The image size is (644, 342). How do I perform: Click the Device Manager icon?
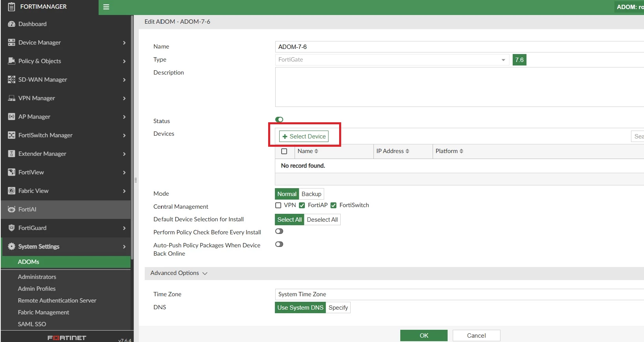click(x=11, y=43)
